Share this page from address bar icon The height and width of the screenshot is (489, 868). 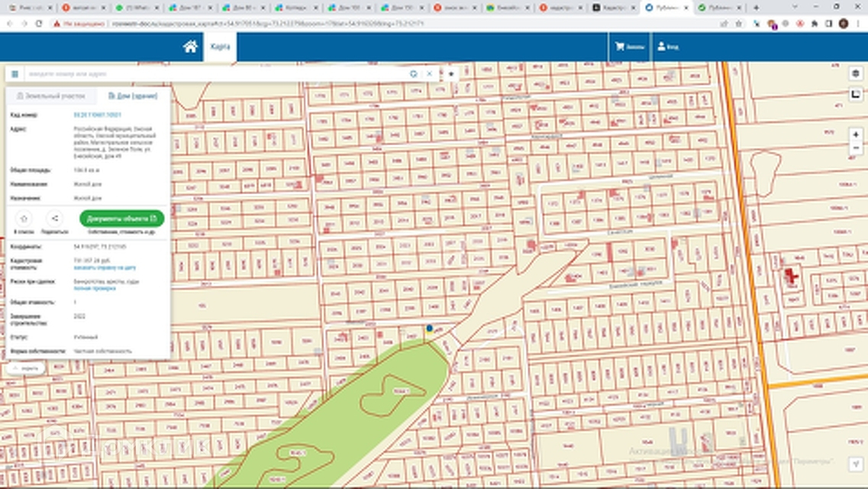coord(724,24)
